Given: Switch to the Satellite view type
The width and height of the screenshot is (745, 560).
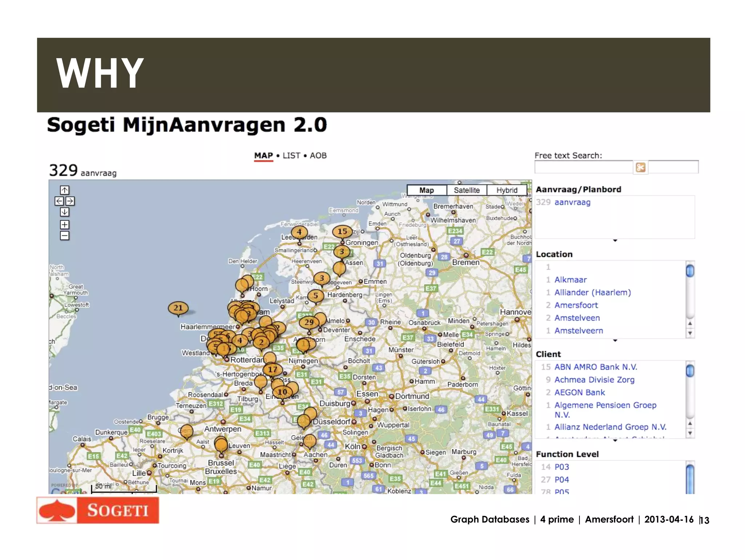Looking at the screenshot, I should pos(467,190).
